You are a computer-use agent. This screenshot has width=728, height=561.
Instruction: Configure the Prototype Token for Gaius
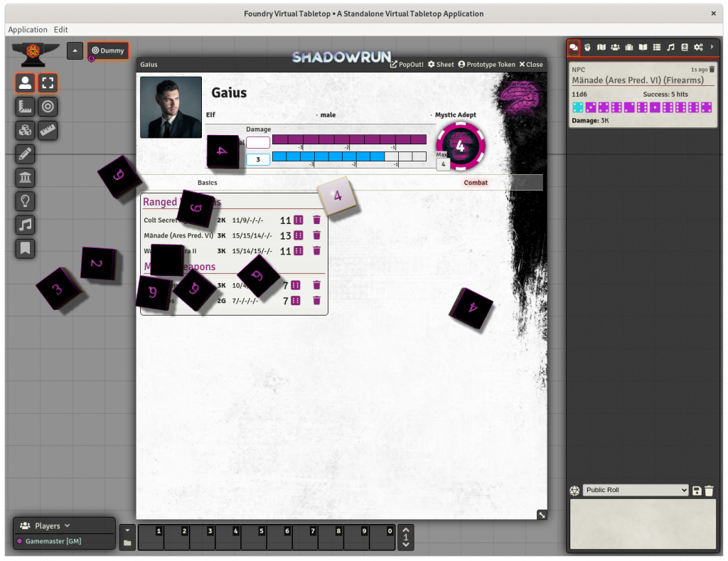click(x=486, y=65)
